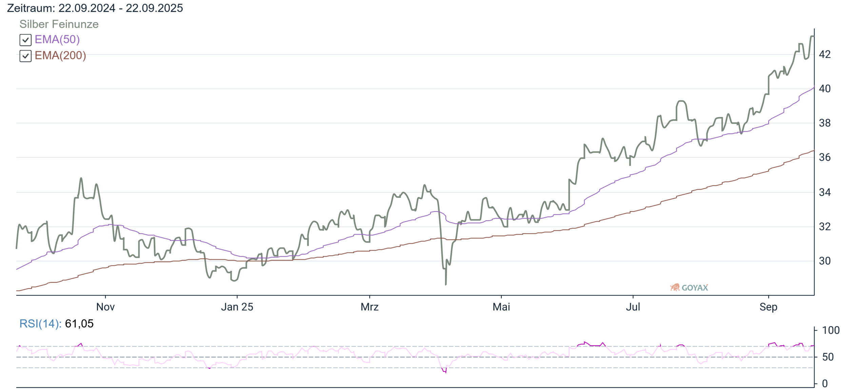The height and width of the screenshot is (391, 868).
Task: Click the Nov label on time axis
Action: (x=105, y=307)
